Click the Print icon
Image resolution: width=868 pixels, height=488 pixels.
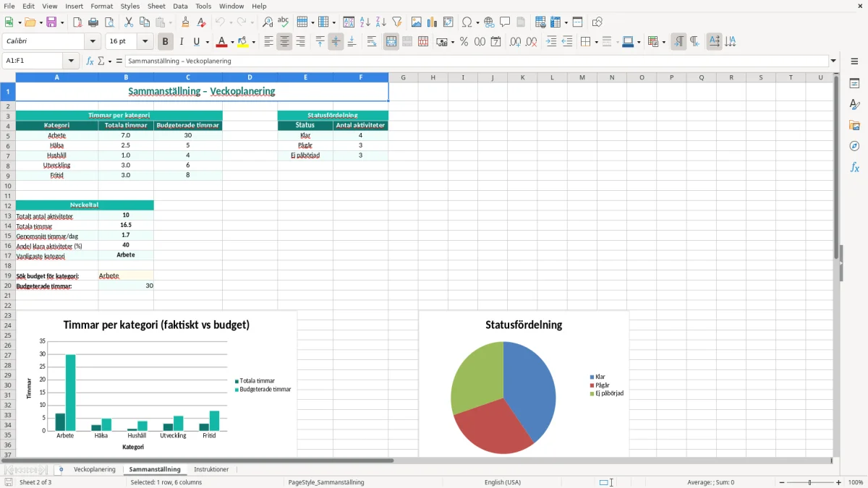tap(93, 22)
